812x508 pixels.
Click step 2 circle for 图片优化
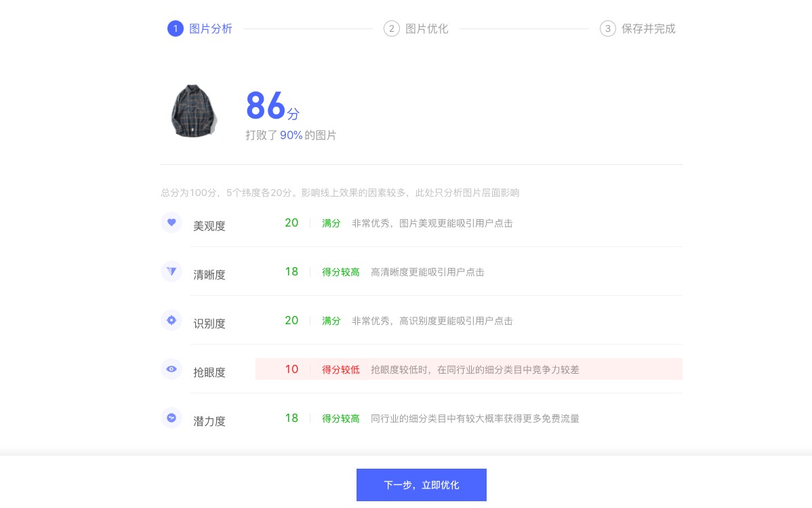(392, 28)
